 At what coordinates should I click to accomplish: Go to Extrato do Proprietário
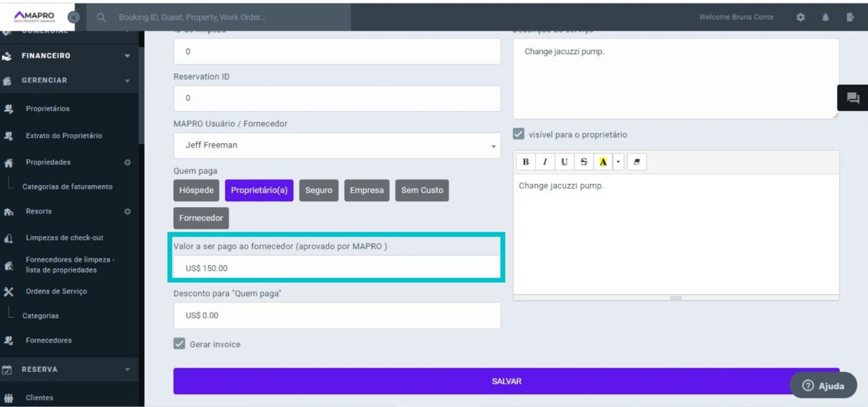(63, 136)
